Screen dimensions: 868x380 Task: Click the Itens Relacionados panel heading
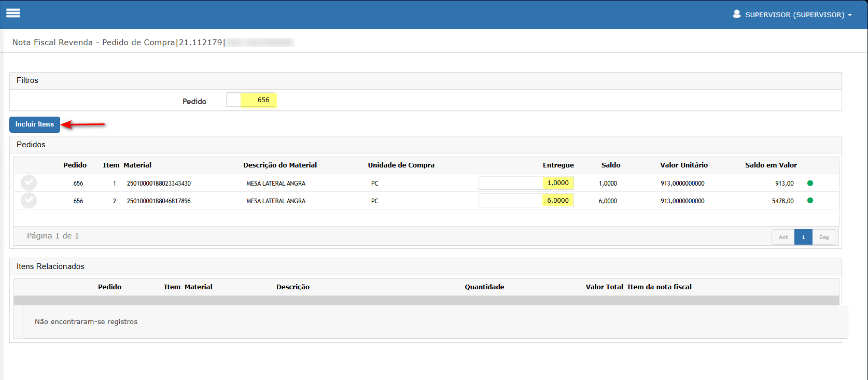click(x=50, y=266)
